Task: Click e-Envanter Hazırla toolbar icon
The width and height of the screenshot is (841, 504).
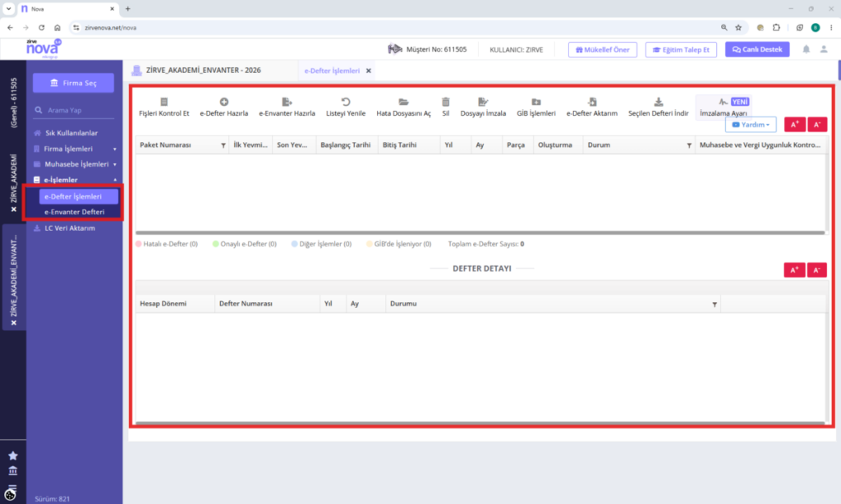Action: (287, 102)
